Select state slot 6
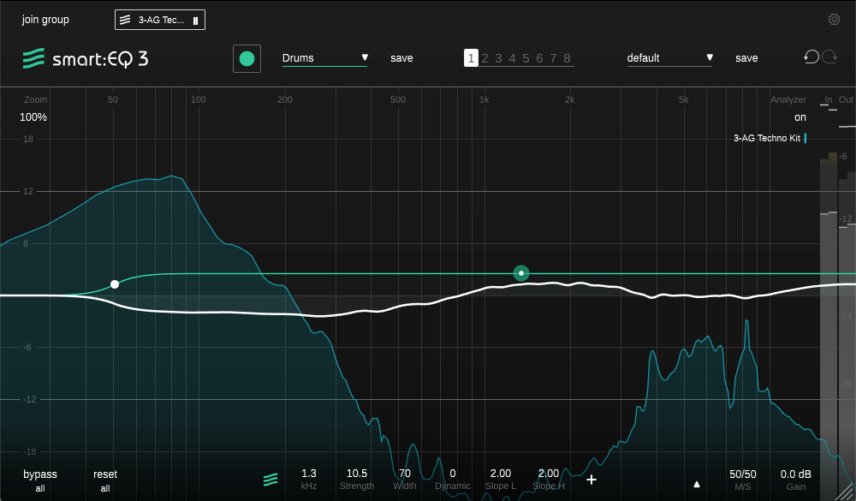This screenshot has height=501, width=856. click(x=539, y=58)
